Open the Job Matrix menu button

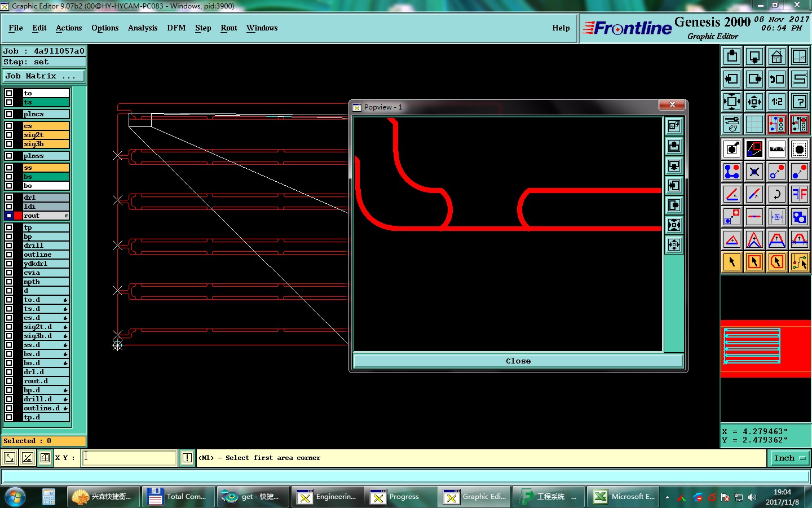click(x=45, y=76)
